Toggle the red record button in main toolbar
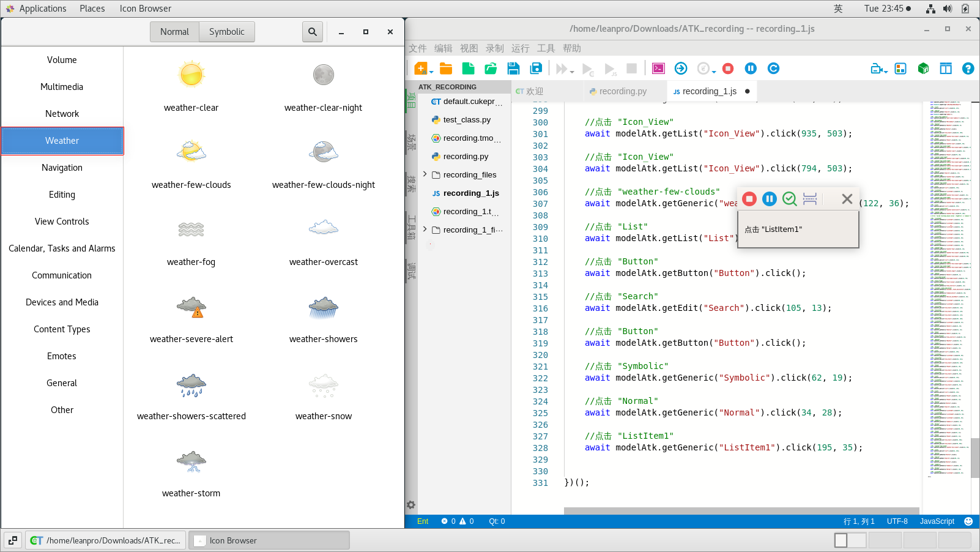Screen dimensions: 980x552 coord(728,69)
